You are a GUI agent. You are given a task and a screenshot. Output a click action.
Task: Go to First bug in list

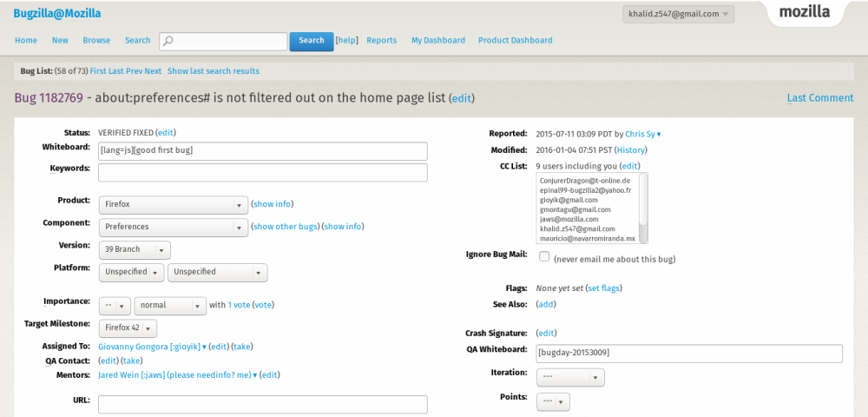98,71
